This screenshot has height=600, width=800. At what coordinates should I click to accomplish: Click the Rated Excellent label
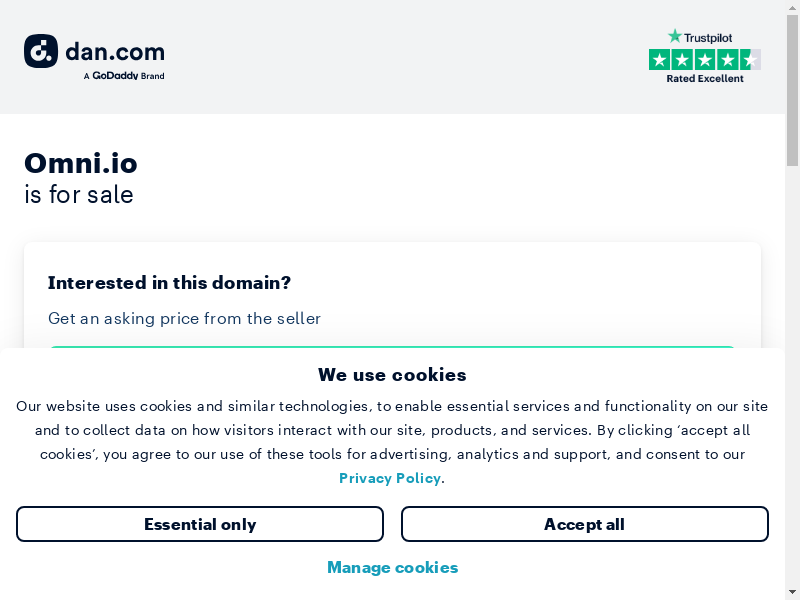coord(705,79)
